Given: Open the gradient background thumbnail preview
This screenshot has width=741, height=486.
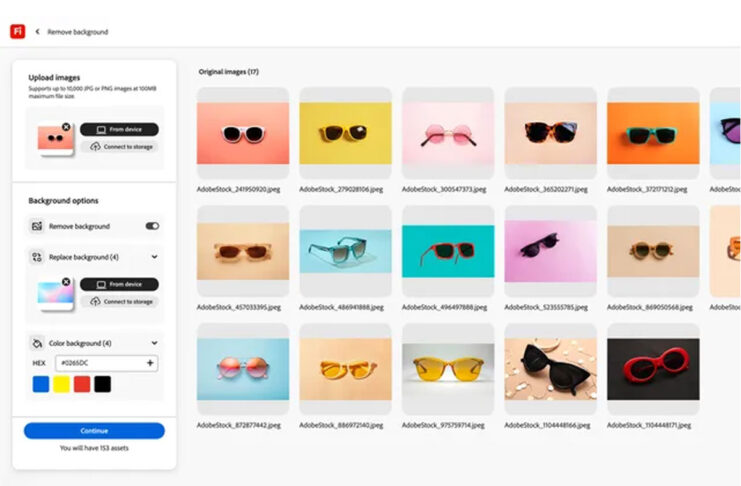Looking at the screenshot, I should [55, 295].
